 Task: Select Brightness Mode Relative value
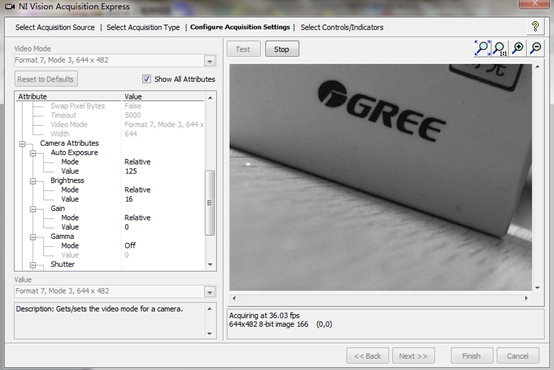[137, 190]
